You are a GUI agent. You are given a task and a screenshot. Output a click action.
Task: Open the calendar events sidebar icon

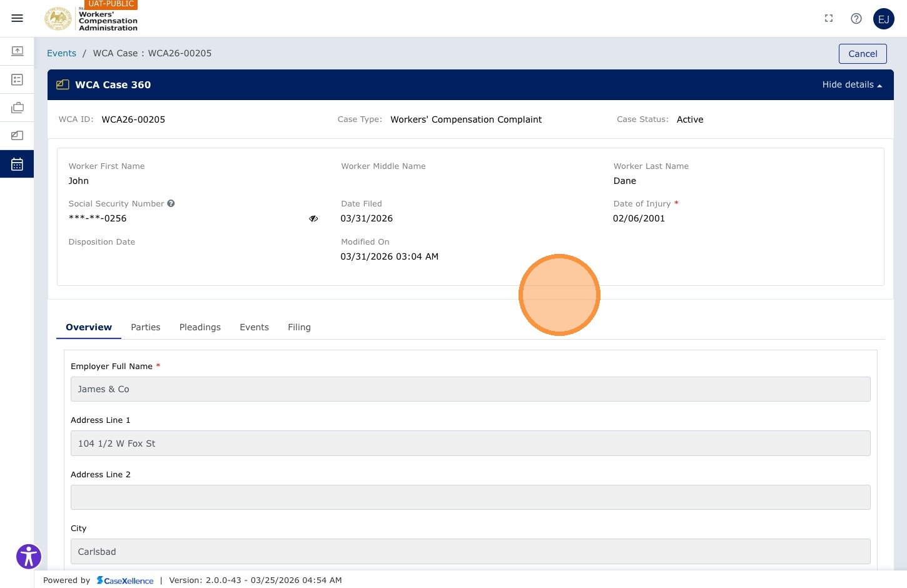[x=18, y=165]
